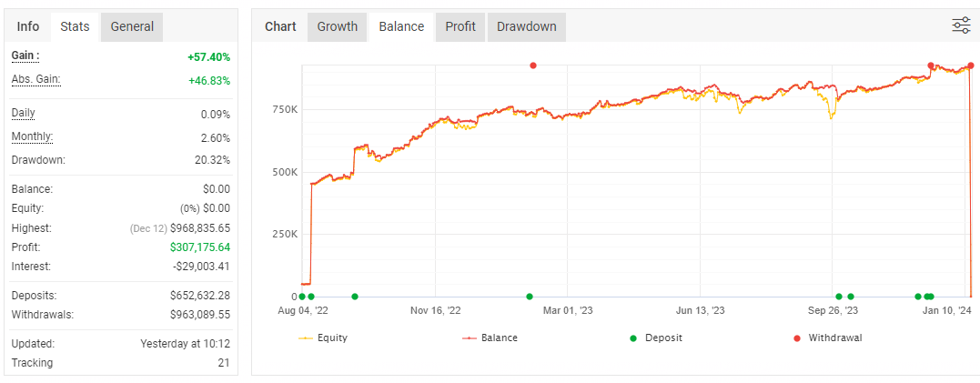Click the $652,632.28 deposits value
Screen dimensions: 980x383
pyautogui.click(x=200, y=296)
